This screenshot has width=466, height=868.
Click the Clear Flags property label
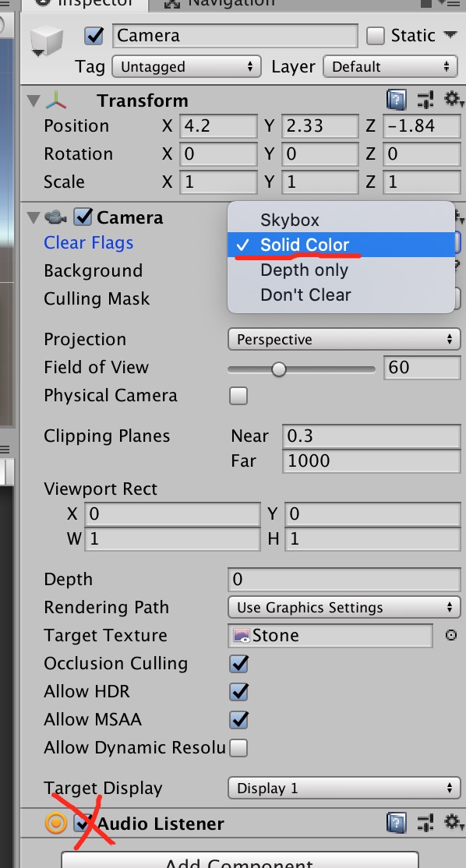click(x=88, y=243)
